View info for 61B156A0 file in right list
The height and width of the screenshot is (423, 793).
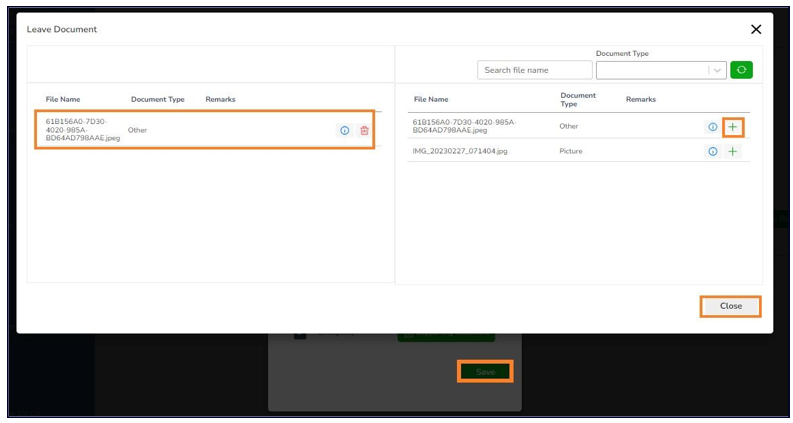coord(713,127)
